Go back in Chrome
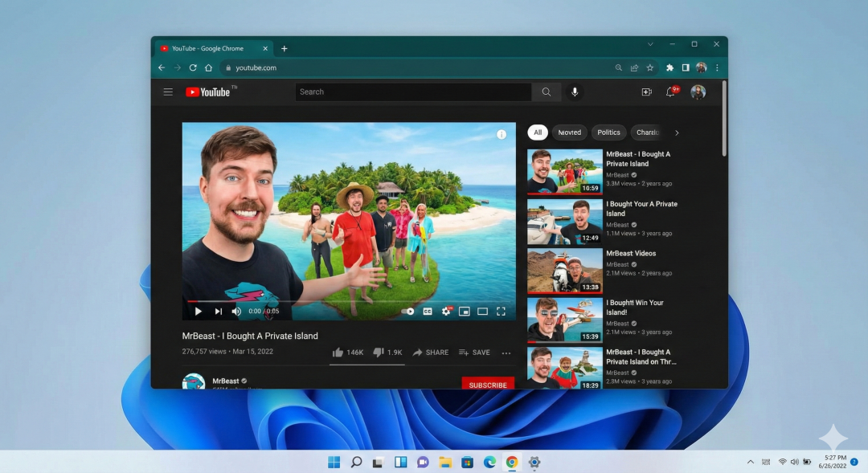868x473 pixels. click(x=162, y=67)
